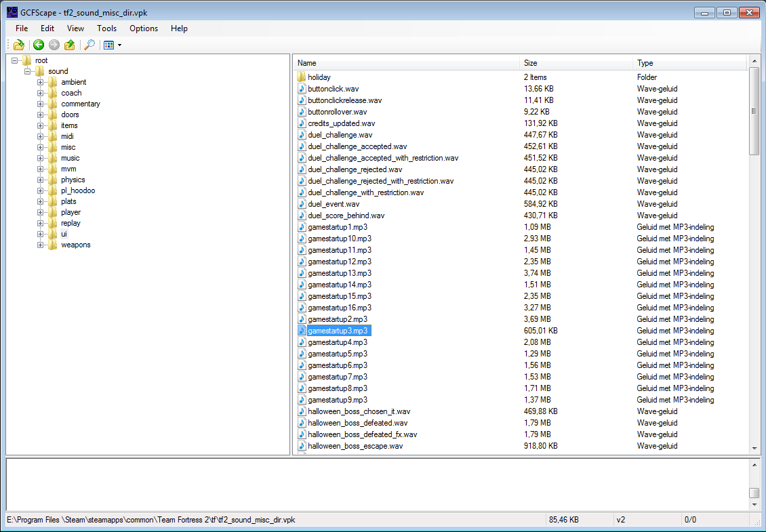
Task: Click the Open file toolbar icon
Action: click(x=18, y=45)
